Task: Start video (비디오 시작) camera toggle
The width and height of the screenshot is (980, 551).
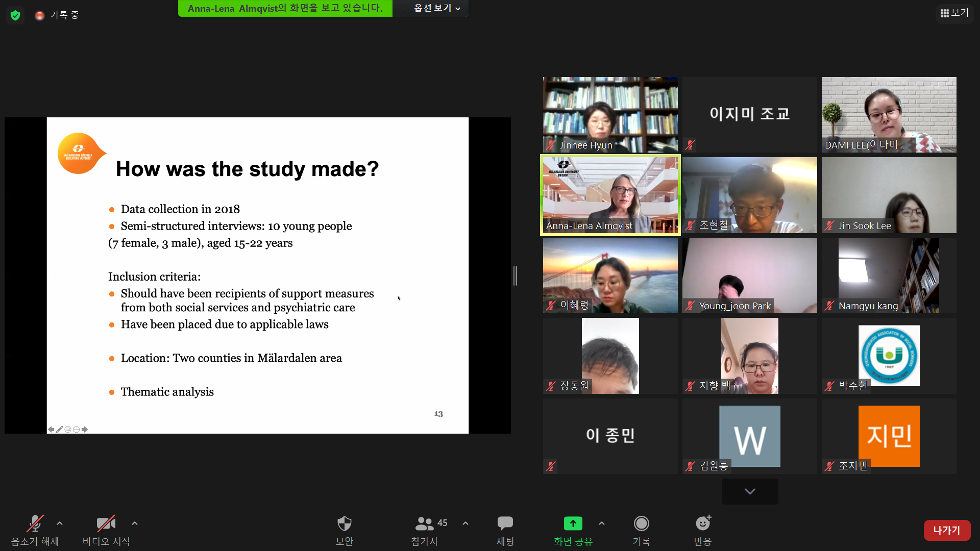Action: [106, 523]
